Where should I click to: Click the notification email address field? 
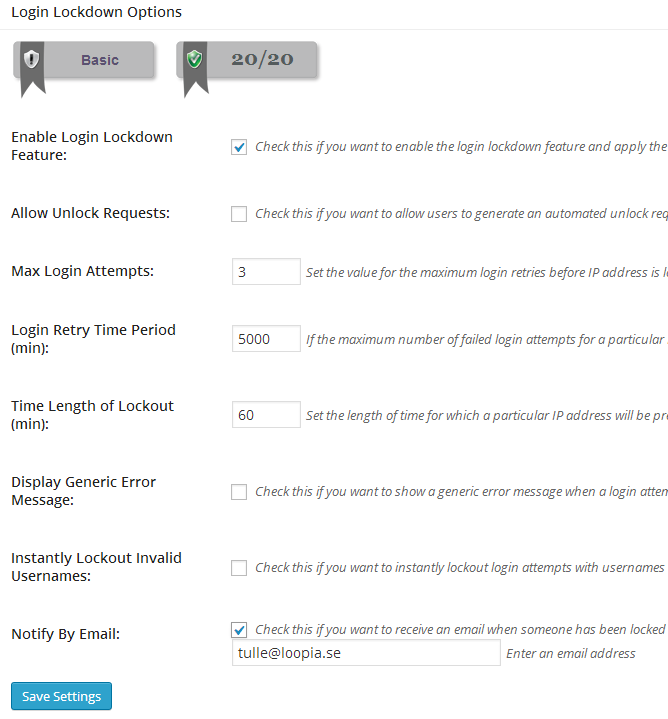(366, 653)
